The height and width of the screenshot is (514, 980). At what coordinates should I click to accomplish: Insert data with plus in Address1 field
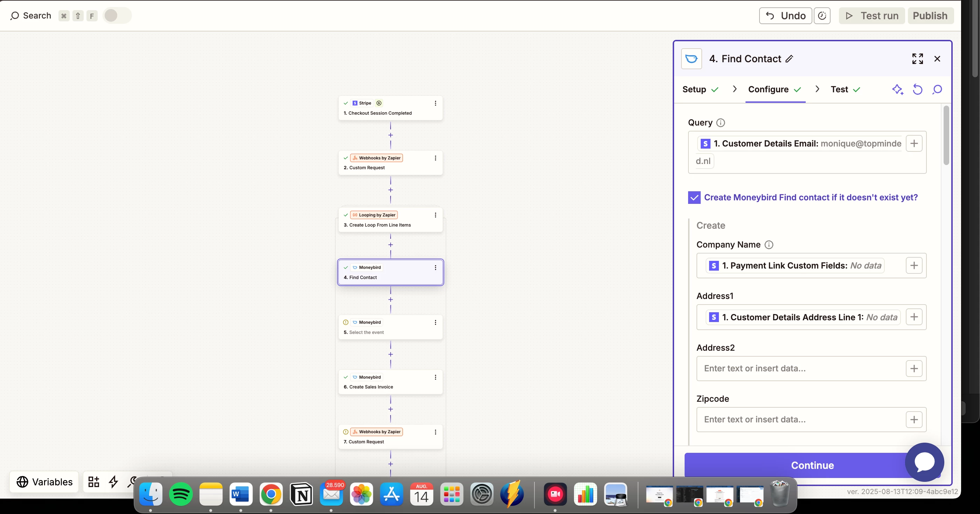(914, 317)
